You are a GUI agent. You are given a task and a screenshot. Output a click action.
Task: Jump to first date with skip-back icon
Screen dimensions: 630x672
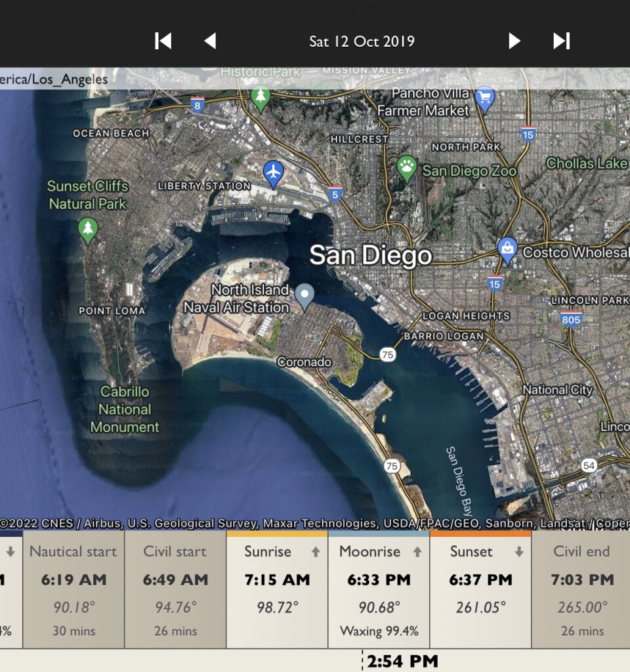point(163,41)
